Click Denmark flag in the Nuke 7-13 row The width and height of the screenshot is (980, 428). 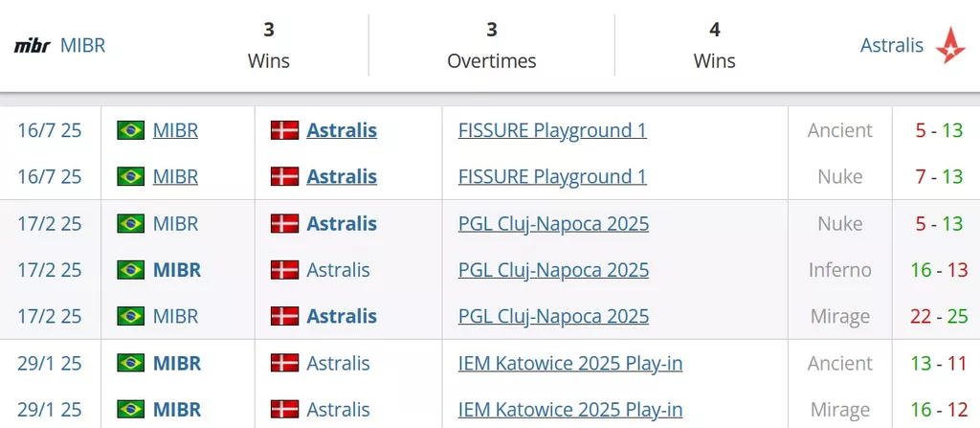pyautogui.click(x=284, y=176)
